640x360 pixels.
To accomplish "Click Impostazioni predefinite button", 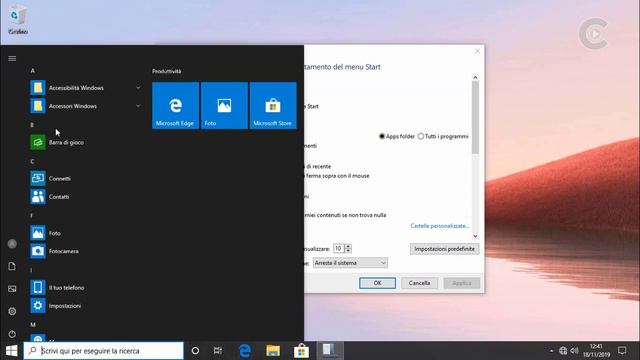I will coord(444,249).
